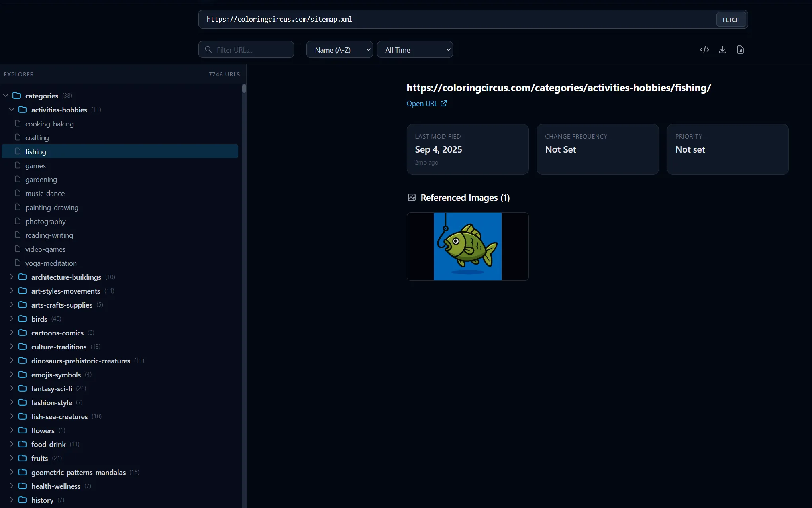Click the page icon next to fishing
This screenshot has height=508, width=812.
point(17,151)
